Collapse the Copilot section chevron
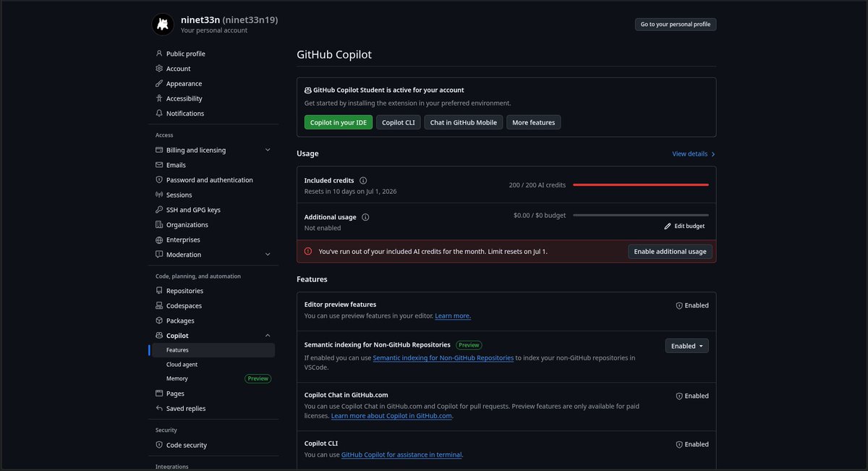 [x=268, y=336]
